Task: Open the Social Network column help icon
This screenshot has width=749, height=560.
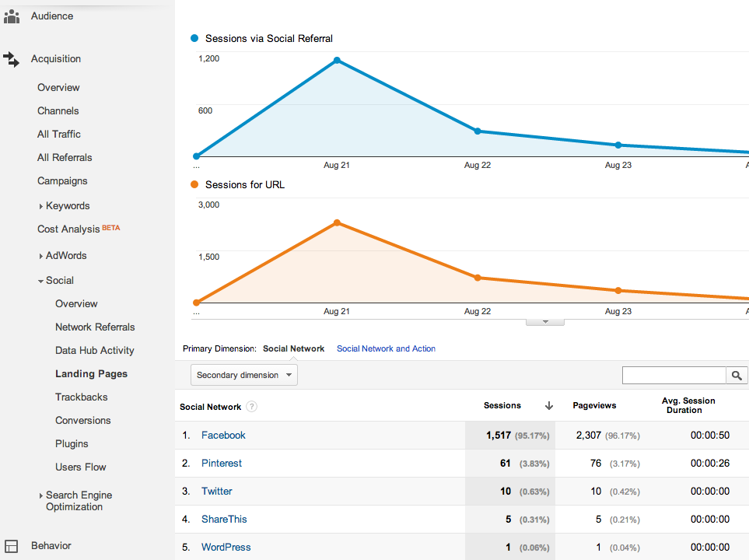Action: coord(250,406)
